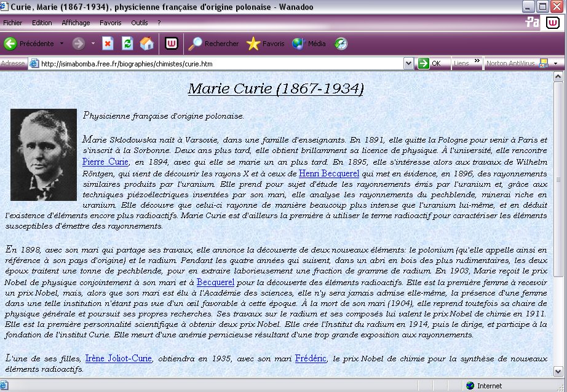This screenshot has height=392, width=567.
Task: Open the Affichage menu
Action: [x=75, y=23]
